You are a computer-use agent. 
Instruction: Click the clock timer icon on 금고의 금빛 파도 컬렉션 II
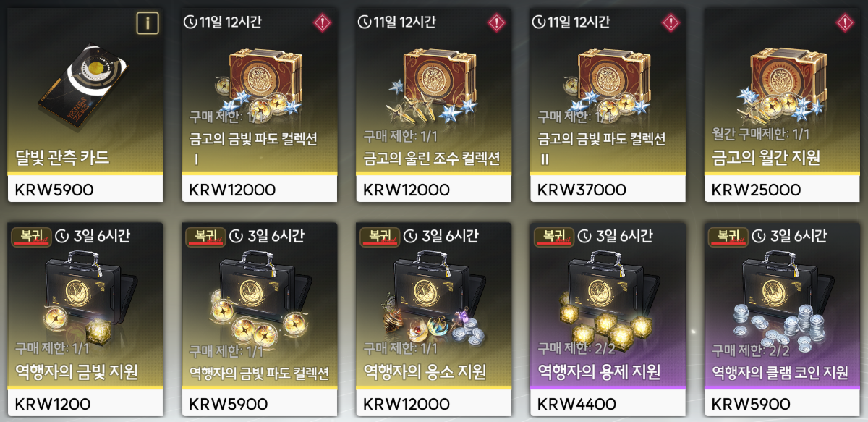tap(538, 22)
